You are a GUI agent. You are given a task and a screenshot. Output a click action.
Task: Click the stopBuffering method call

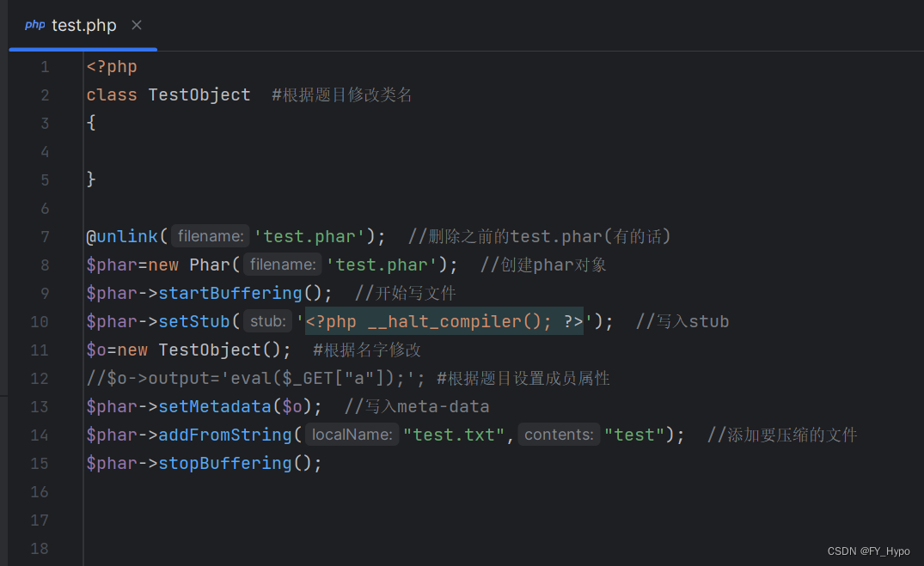(225, 463)
